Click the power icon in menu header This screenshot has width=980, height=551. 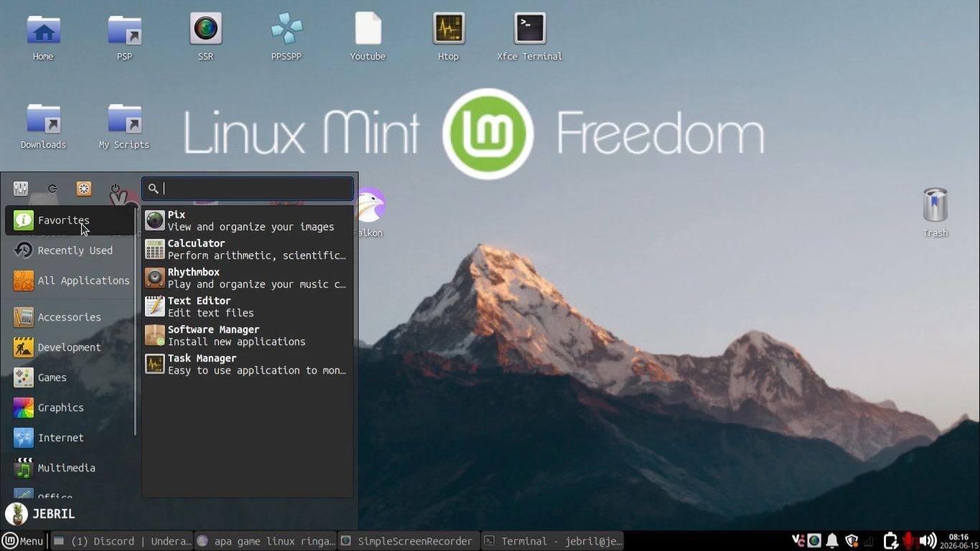(x=116, y=189)
